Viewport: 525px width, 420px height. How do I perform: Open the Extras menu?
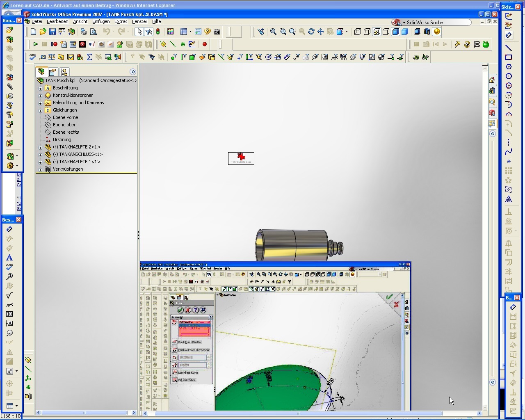coord(121,21)
